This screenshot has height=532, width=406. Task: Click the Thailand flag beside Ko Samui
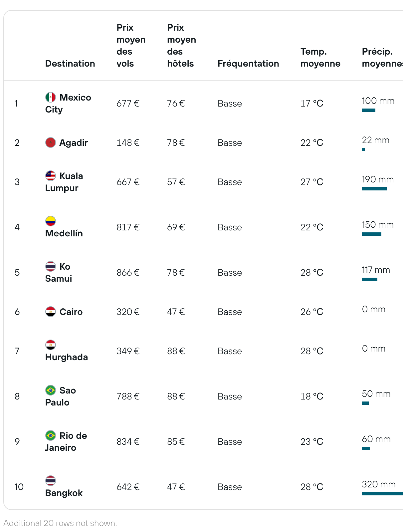51,266
